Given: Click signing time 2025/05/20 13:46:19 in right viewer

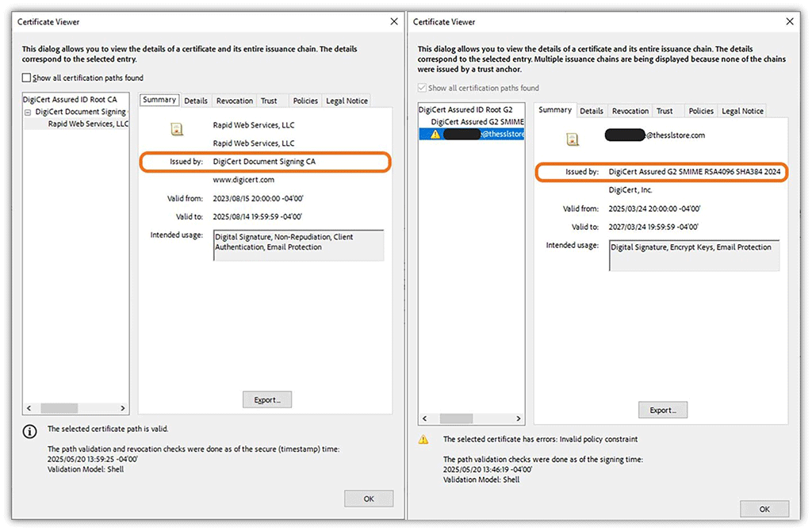Looking at the screenshot, I should (x=488, y=469).
